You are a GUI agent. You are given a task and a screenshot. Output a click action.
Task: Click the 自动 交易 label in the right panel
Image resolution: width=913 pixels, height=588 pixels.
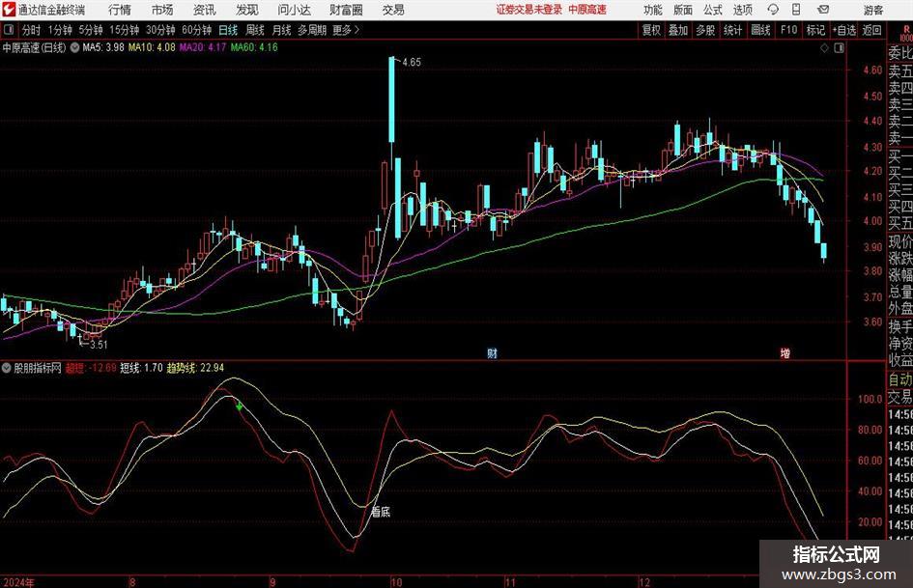click(900, 388)
